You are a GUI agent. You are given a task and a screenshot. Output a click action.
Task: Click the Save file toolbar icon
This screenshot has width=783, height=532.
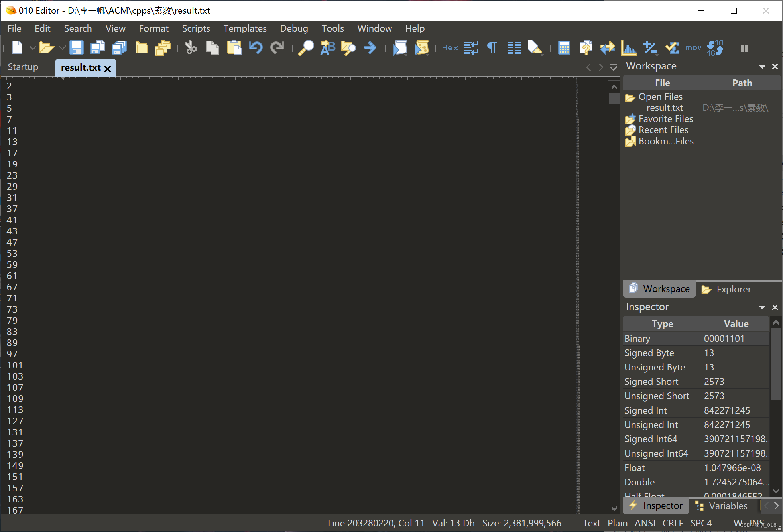(76, 48)
